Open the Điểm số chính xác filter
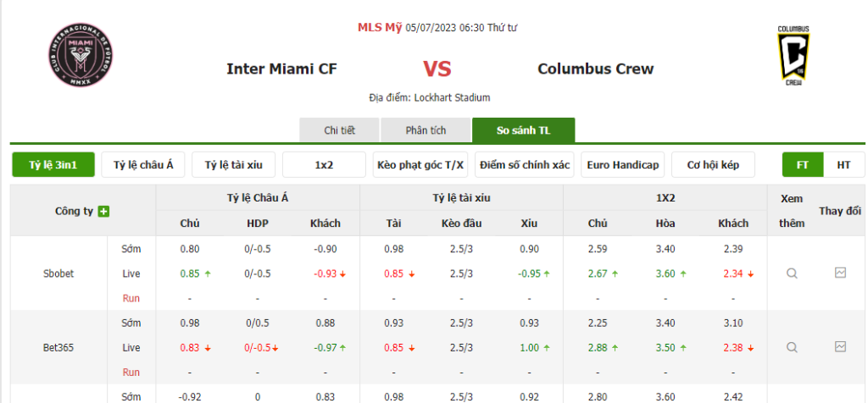Screen dimensions: 868x403 pos(524,165)
